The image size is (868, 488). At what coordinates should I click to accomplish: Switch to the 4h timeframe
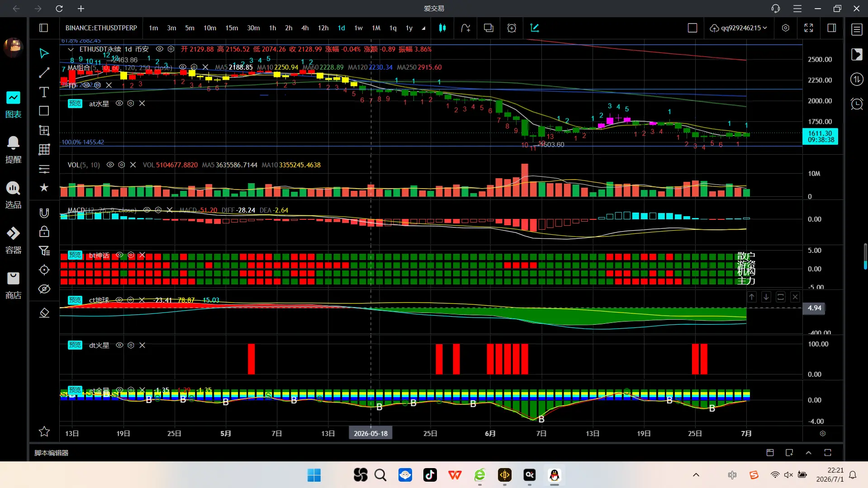305,28
